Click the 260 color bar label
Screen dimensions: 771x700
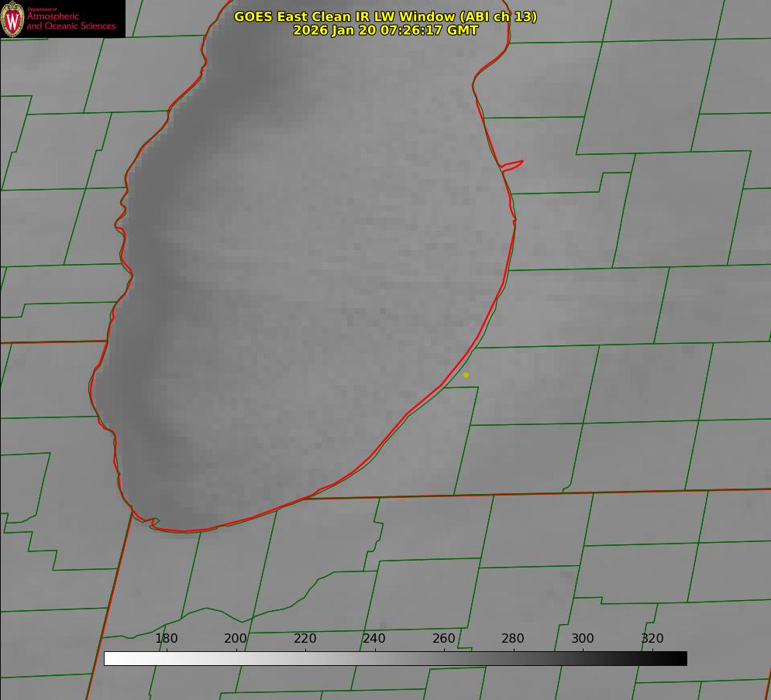pyautogui.click(x=444, y=638)
